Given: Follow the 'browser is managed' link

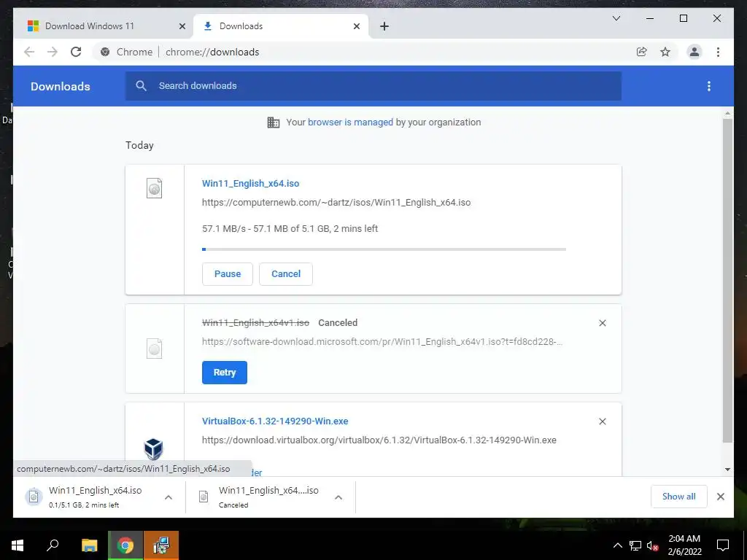Looking at the screenshot, I should tap(350, 122).
